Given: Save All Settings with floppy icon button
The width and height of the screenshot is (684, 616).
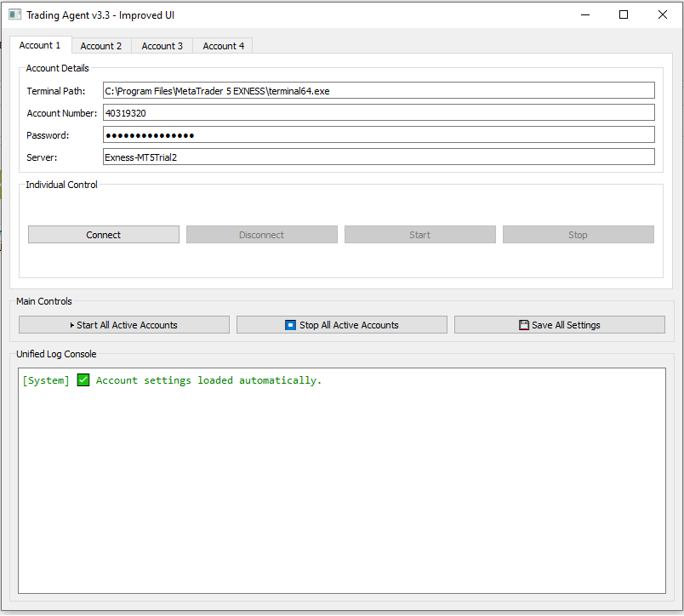Looking at the screenshot, I should pos(559,325).
